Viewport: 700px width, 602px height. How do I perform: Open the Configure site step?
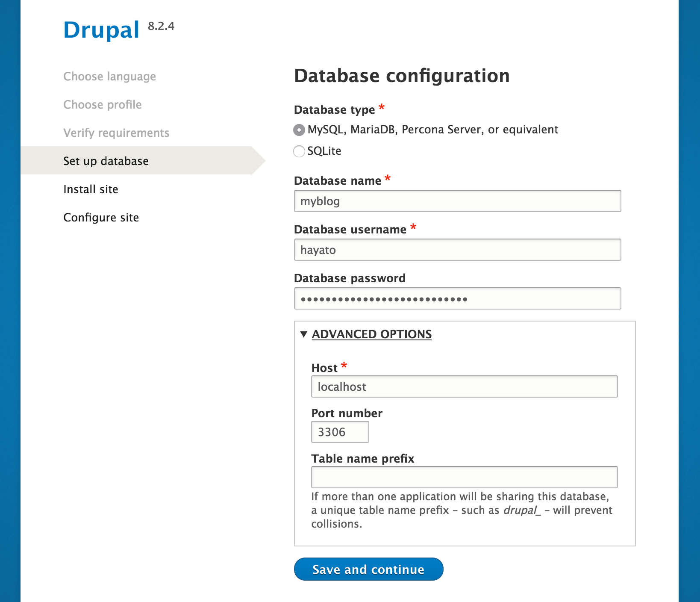pos(101,218)
